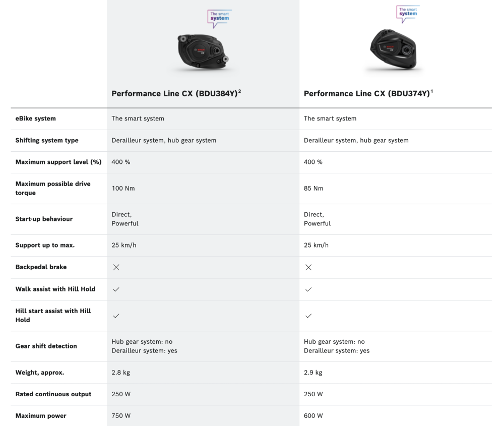Click the 2.9 kg weight value

[x=313, y=373]
